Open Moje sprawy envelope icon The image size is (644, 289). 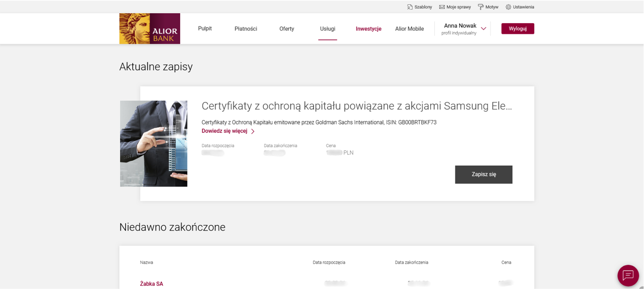tap(442, 7)
